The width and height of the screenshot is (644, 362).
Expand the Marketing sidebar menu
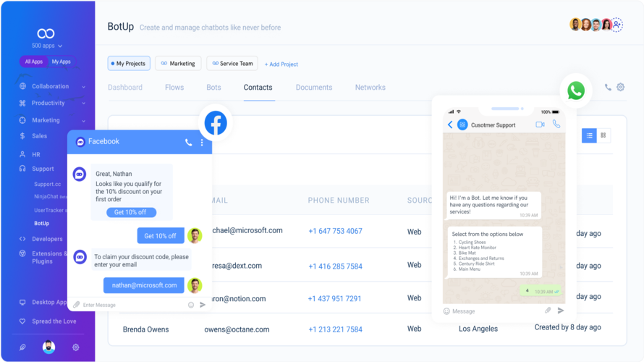(x=83, y=121)
